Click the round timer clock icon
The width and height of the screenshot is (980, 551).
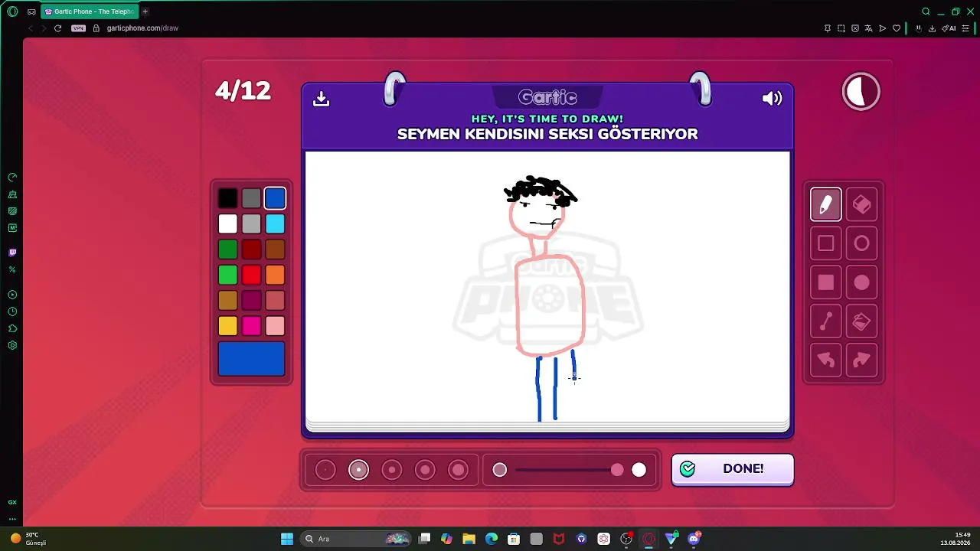click(x=861, y=92)
